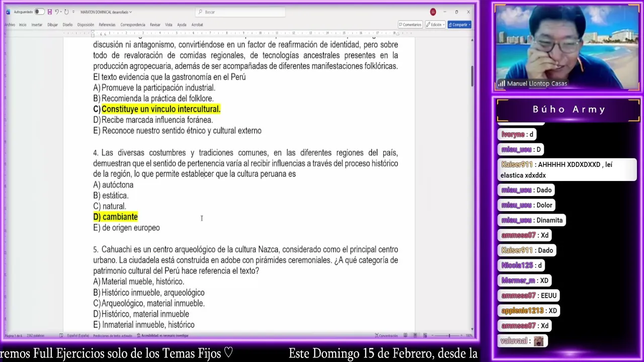Image resolution: width=644 pixels, height=362 pixels.
Task: Click the Comentarios button
Action: click(410, 25)
